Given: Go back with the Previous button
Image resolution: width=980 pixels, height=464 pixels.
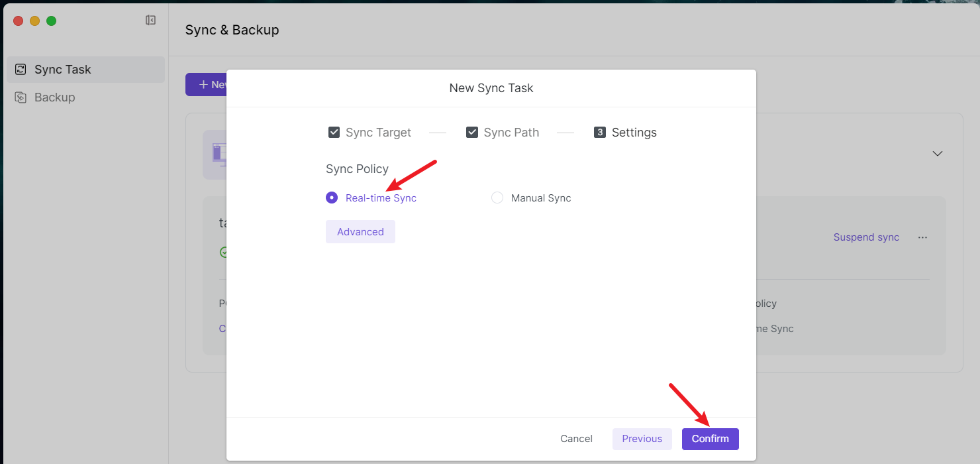Looking at the screenshot, I should [x=642, y=439].
